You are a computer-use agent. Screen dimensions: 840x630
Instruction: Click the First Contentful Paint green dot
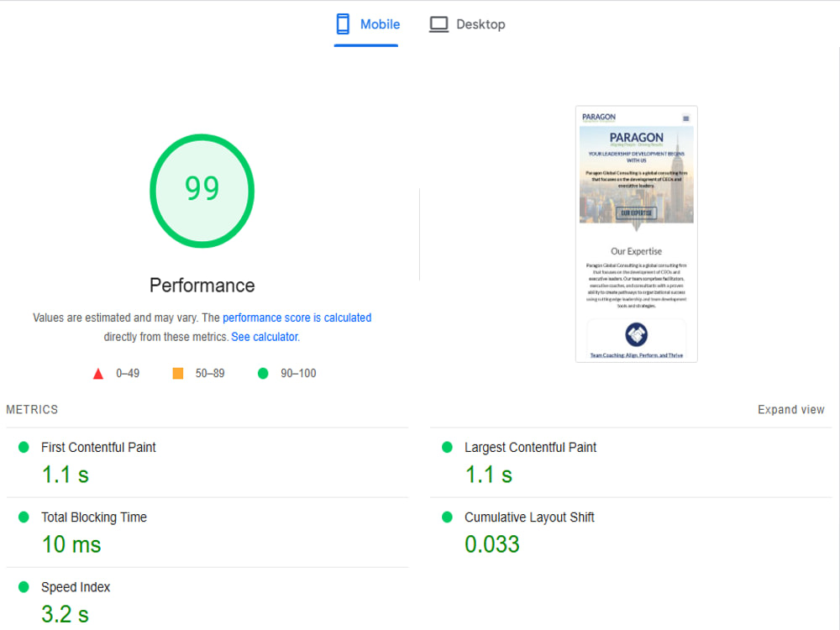[24, 448]
